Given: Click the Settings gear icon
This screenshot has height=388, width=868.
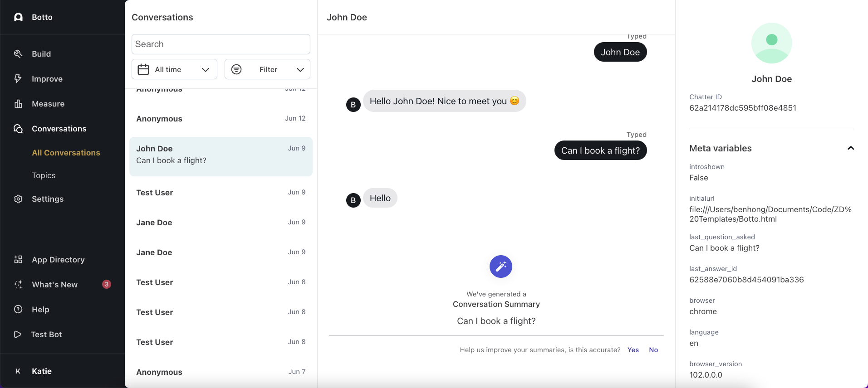Looking at the screenshot, I should [18, 199].
